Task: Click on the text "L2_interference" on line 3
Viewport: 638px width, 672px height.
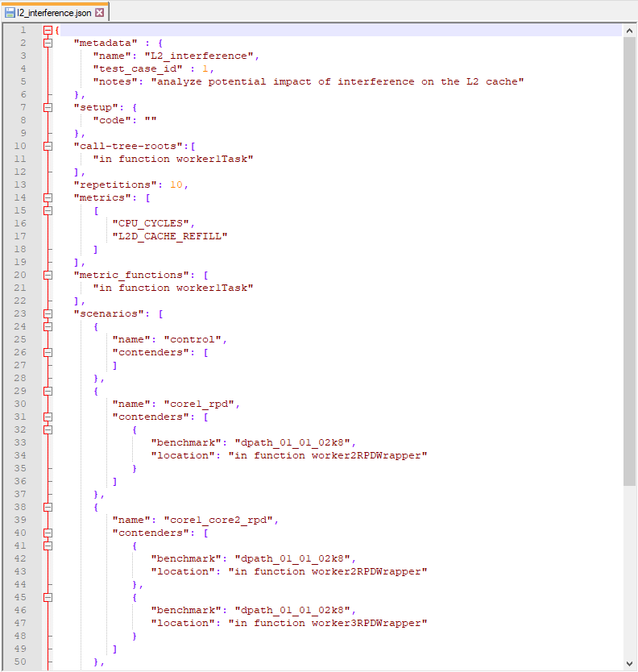Action: [x=199, y=56]
